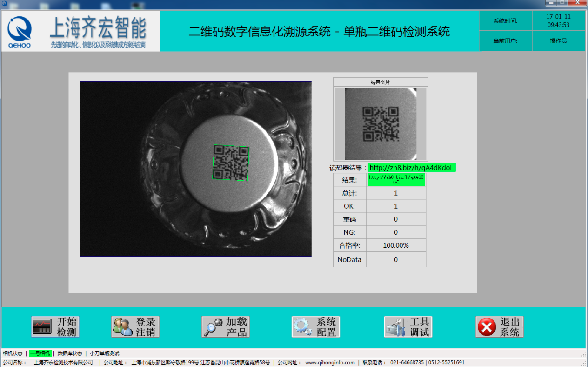Screen dimensions: 588x367
Task: Click the 合格率 value 100.00%
Action: pyautogui.click(x=396, y=245)
